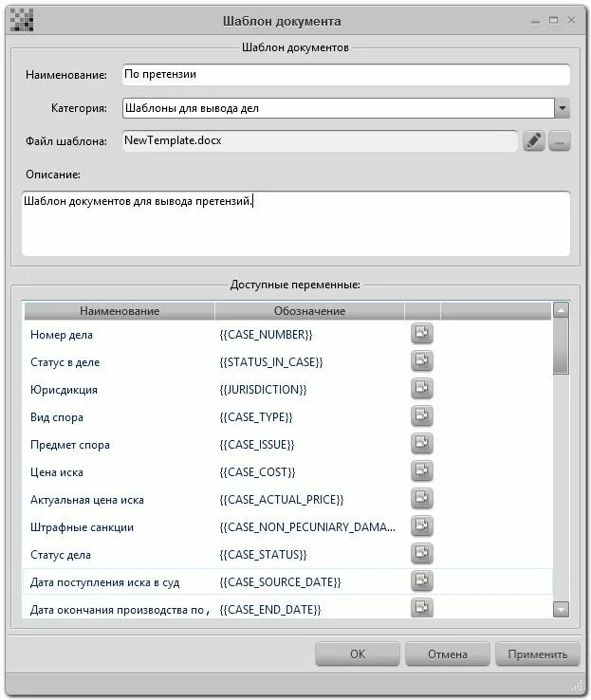This screenshot has width=591, height=700.
Task: Select the Вид спора row
Action: (287, 417)
